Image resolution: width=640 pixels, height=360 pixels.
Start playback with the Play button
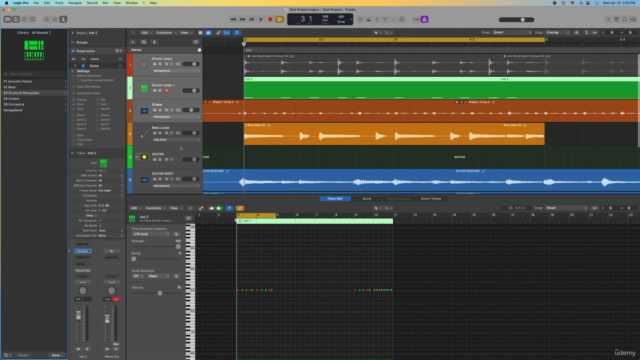pyautogui.click(x=261, y=19)
